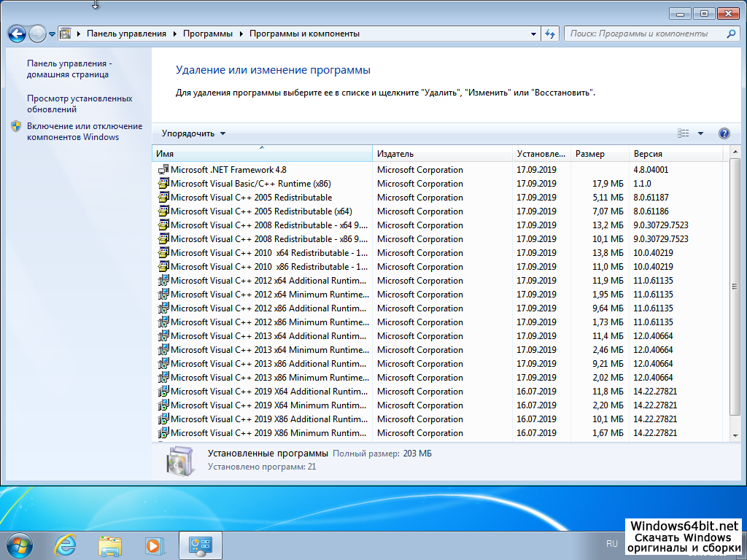Screen dimensions: 747x560
Task: Click the search programs input field
Action: coord(643,34)
